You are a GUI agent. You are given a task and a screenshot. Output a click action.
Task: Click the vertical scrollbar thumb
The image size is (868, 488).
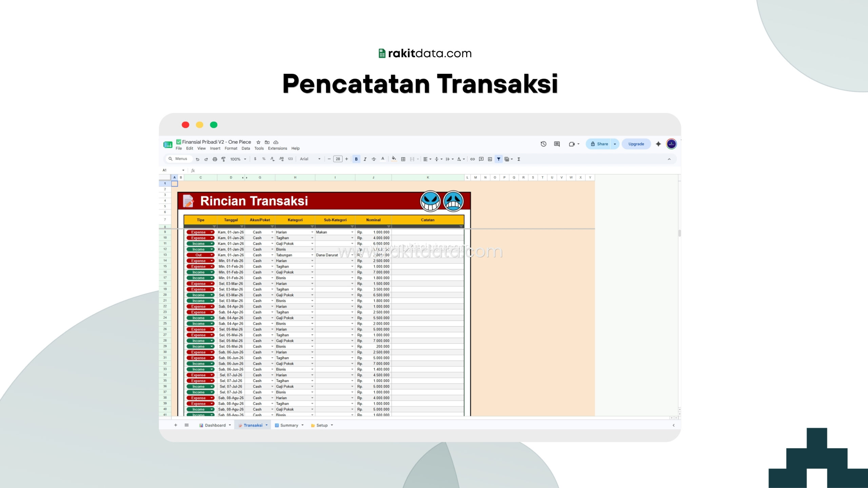click(x=679, y=233)
